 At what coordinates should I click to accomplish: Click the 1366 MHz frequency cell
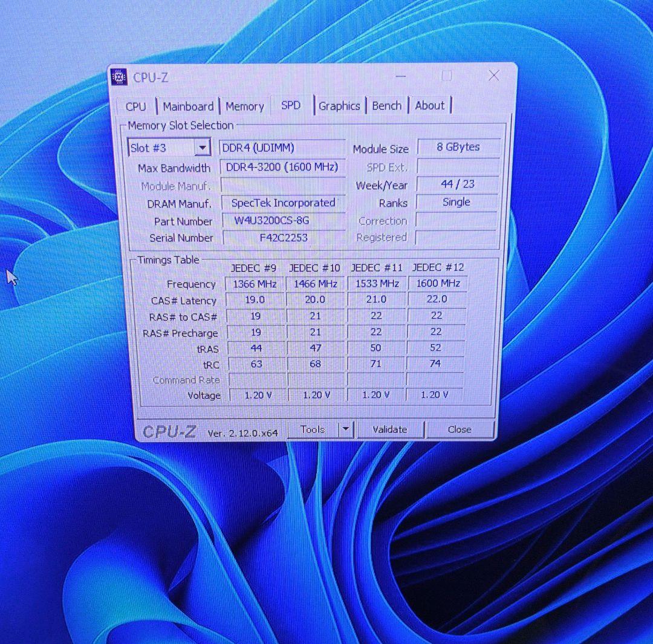(255, 284)
